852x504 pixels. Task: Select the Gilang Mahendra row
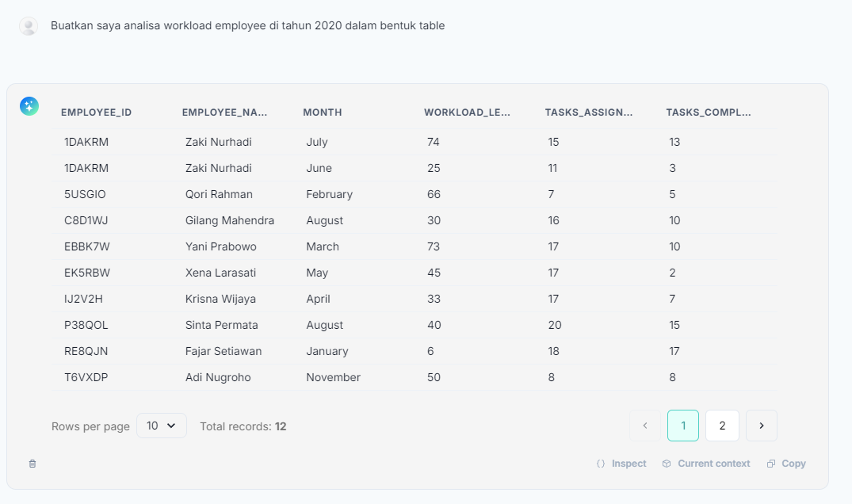click(230, 220)
